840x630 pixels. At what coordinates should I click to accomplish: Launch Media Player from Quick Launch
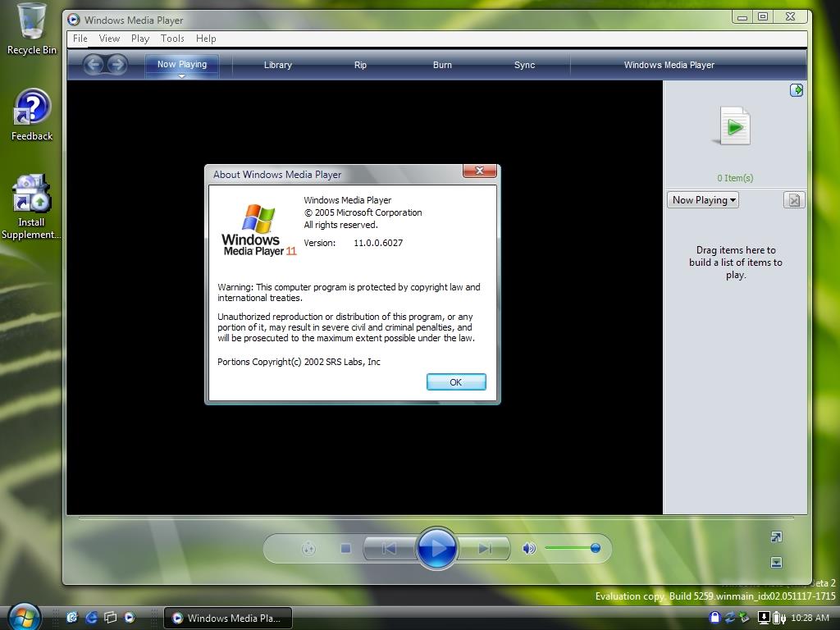[x=130, y=617]
